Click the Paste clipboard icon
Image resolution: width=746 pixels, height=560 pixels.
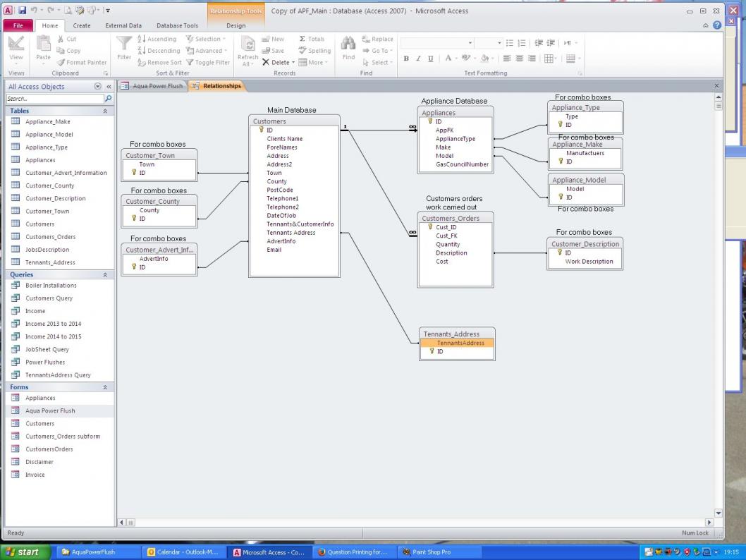[x=43, y=44]
